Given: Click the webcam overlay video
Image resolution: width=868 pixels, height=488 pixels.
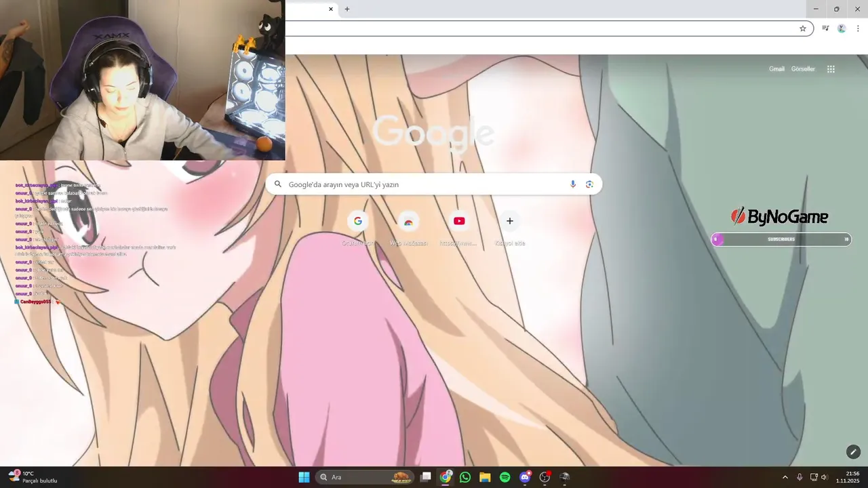Looking at the screenshot, I should point(142,80).
